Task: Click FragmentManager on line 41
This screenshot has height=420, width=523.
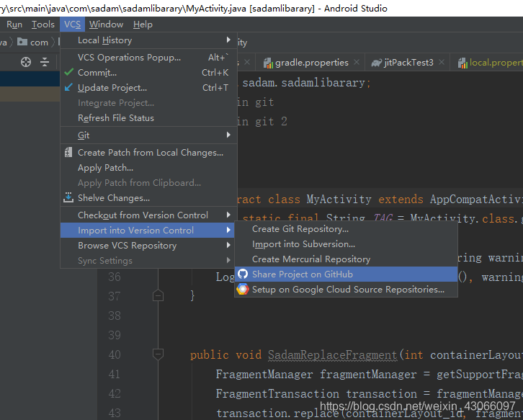Action: tap(264, 375)
